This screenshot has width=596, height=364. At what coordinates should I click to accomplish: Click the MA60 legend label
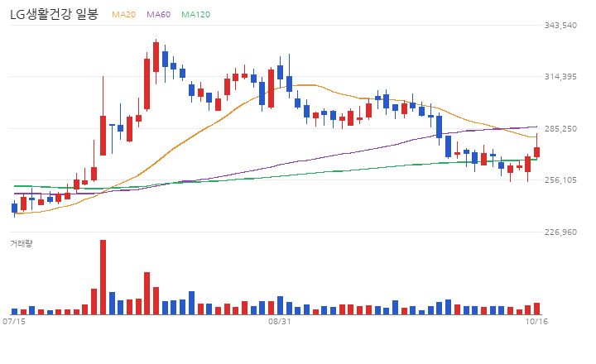point(158,14)
